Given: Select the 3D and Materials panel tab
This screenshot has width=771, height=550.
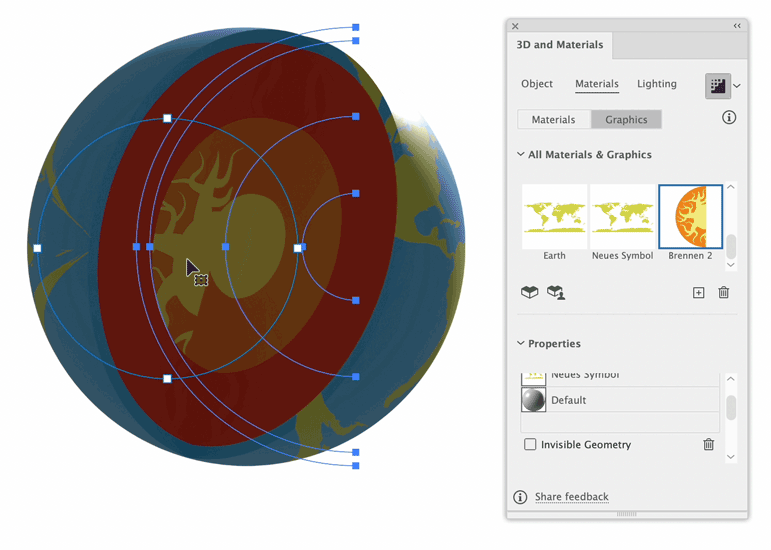Looking at the screenshot, I should coord(560,45).
